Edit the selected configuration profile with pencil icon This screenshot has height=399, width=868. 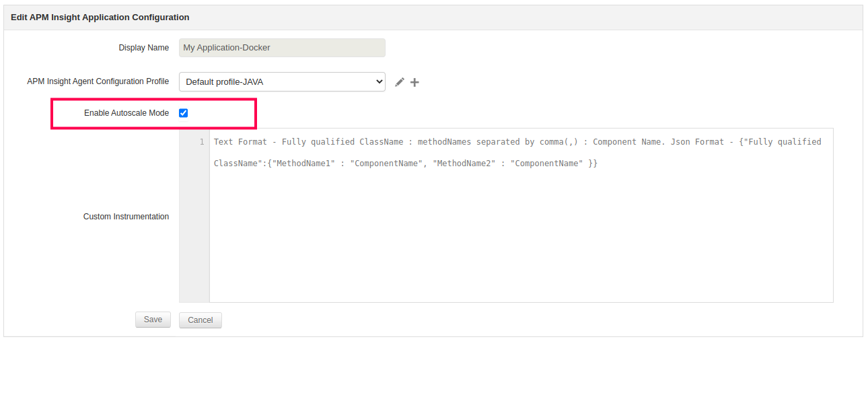pyautogui.click(x=400, y=82)
